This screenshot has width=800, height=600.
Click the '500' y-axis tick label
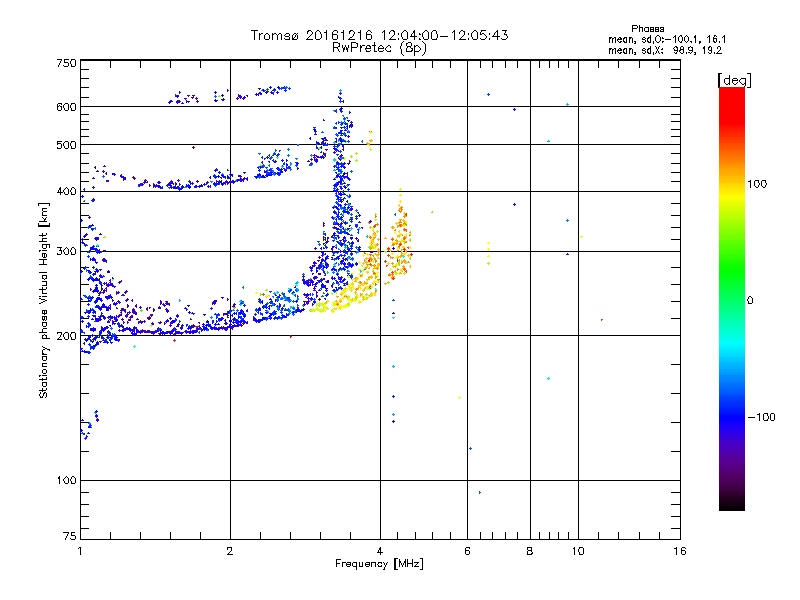pos(66,145)
